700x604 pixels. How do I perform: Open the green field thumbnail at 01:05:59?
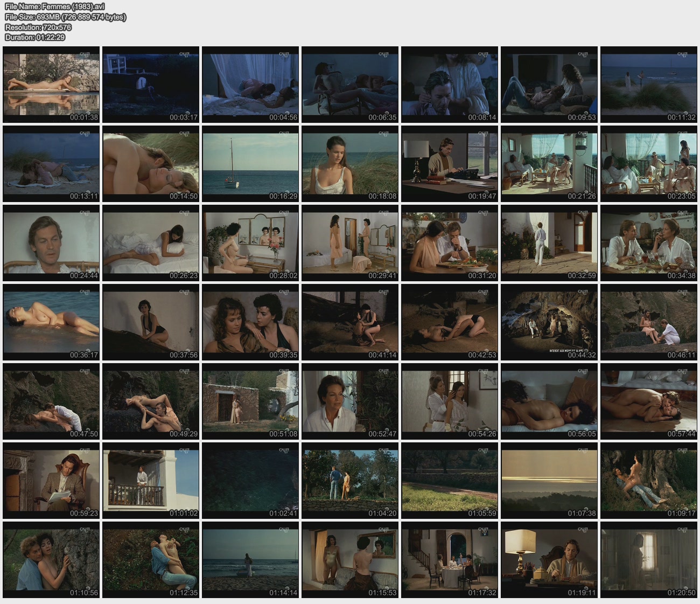450,481
